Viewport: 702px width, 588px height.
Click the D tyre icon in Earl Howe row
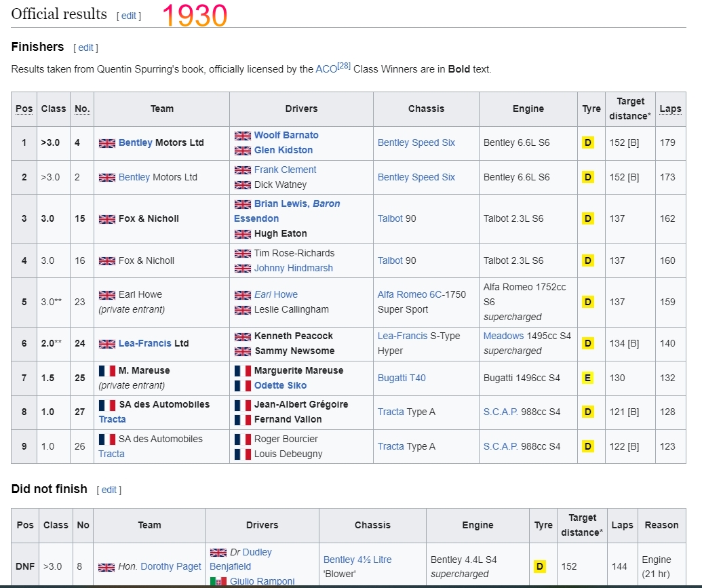point(588,302)
